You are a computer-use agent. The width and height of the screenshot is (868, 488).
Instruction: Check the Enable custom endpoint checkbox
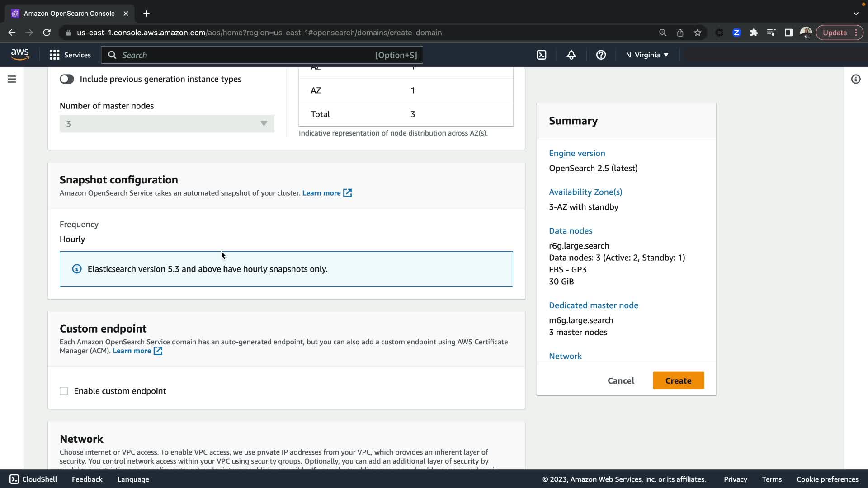pos(64,391)
